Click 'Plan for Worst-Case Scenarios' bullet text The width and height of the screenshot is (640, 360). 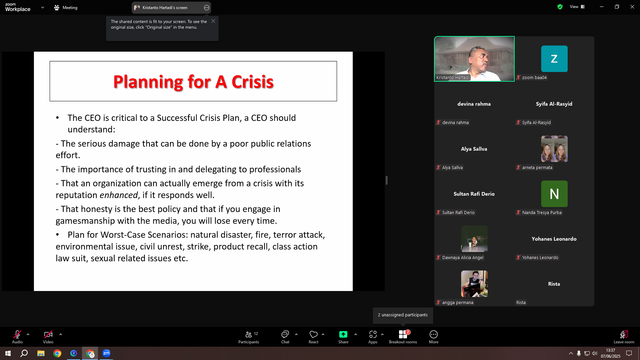click(128, 235)
